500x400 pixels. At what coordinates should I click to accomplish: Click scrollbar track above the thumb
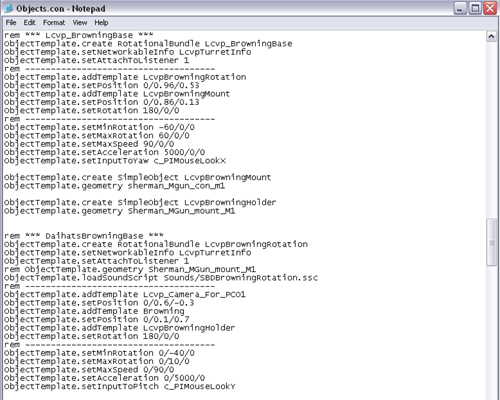[x=491, y=129]
